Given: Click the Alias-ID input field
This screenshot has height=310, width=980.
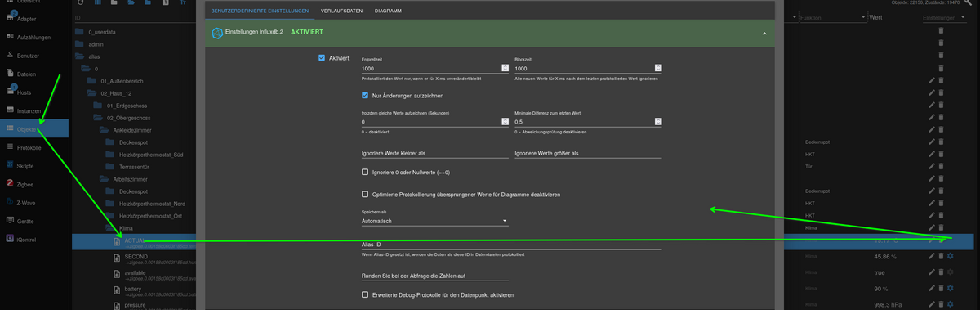Looking at the screenshot, I should tap(510, 243).
